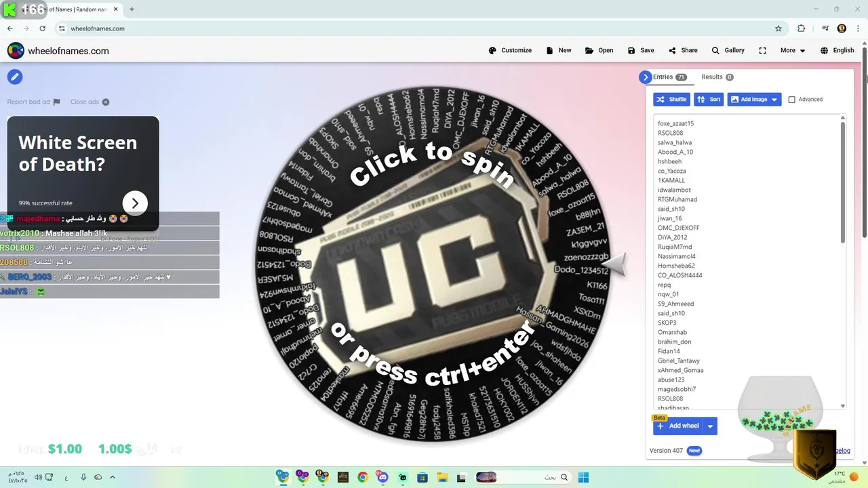The height and width of the screenshot is (488, 868).
Task: Go back in the browser
Action: click(x=9, y=28)
